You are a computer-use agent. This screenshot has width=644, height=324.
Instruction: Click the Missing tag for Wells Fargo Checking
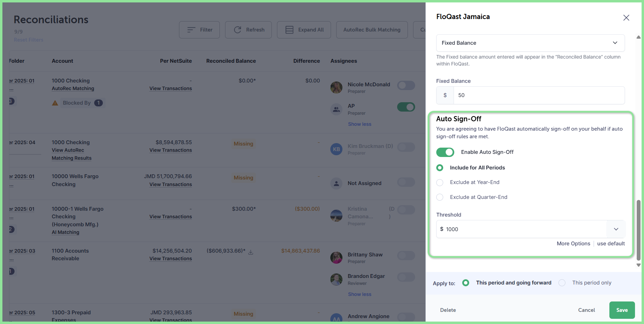[x=243, y=178]
